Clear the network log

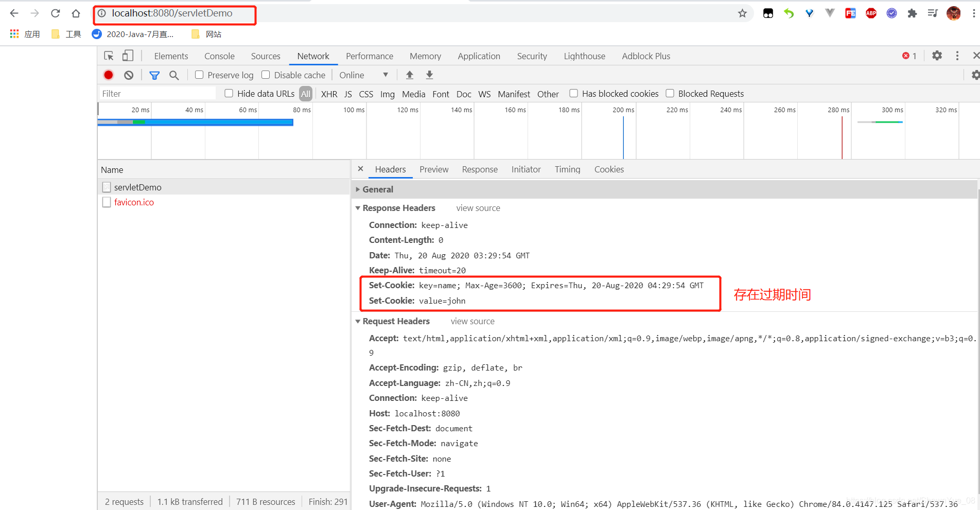(129, 75)
